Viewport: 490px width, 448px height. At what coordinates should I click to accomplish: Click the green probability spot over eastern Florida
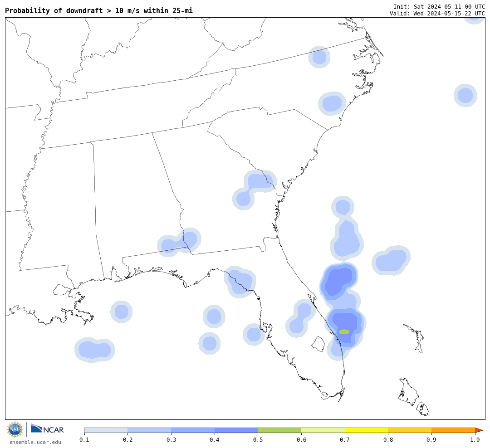[x=344, y=331]
